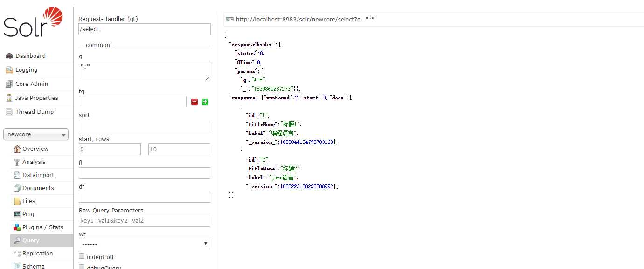Click the Thread Dump icon
Image resolution: width=644 pixels, height=269 pixels.
coord(9,112)
